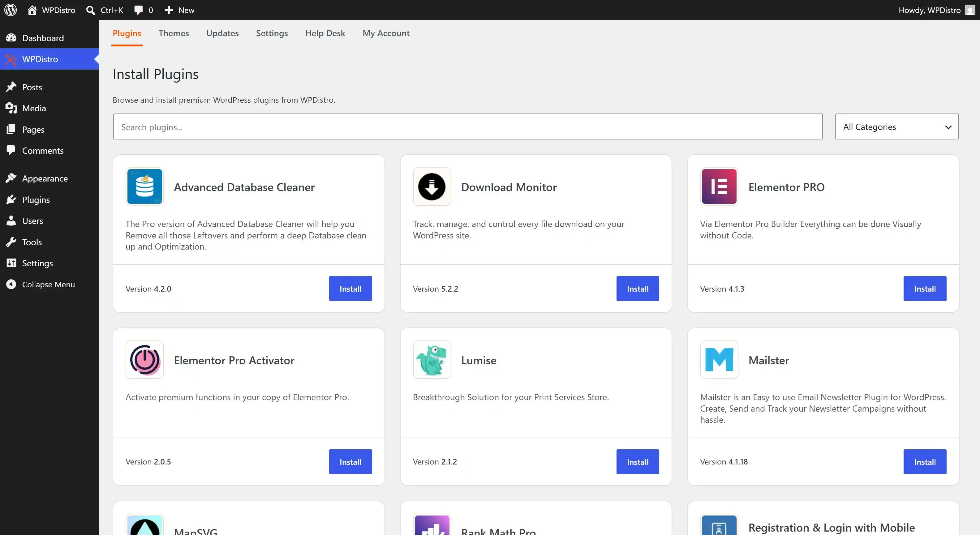Click the Lumise plugin title

pos(479,360)
